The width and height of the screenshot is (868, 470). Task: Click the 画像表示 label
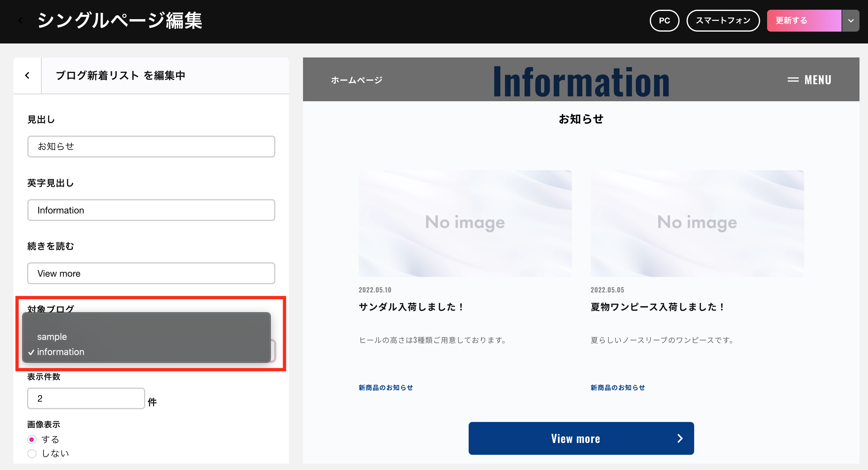tap(44, 424)
